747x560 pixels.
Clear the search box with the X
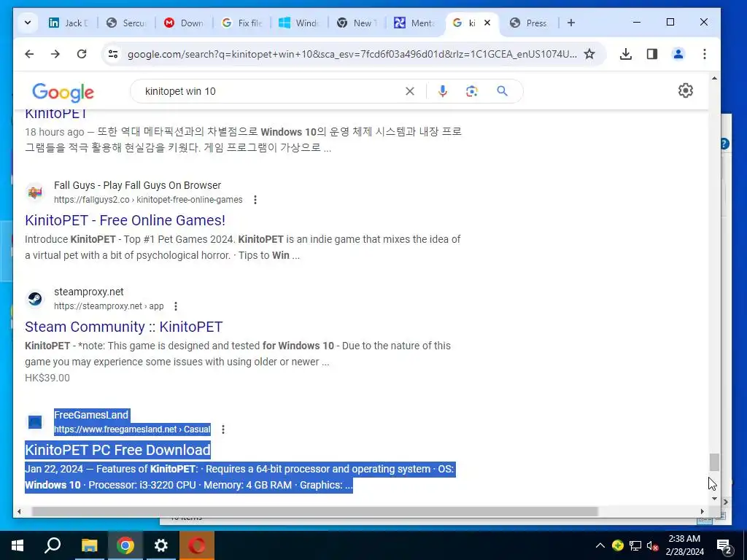pyautogui.click(x=410, y=91)
